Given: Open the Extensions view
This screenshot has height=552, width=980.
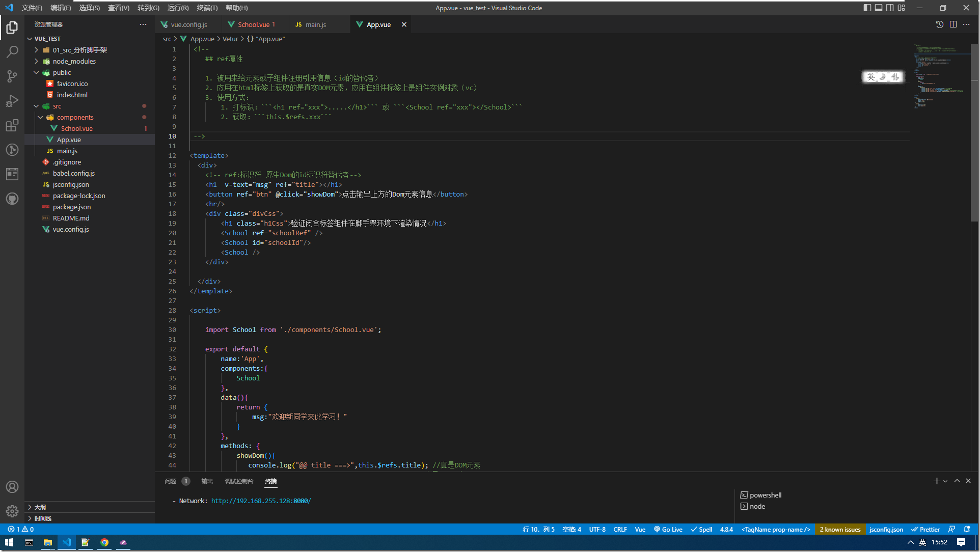Looking at the screenshot, I should coord(12,125).
